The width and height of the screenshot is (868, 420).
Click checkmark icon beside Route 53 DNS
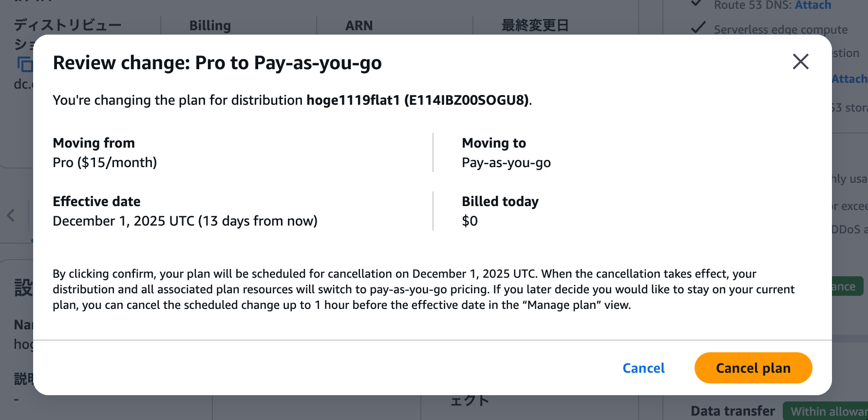(697, 3)
